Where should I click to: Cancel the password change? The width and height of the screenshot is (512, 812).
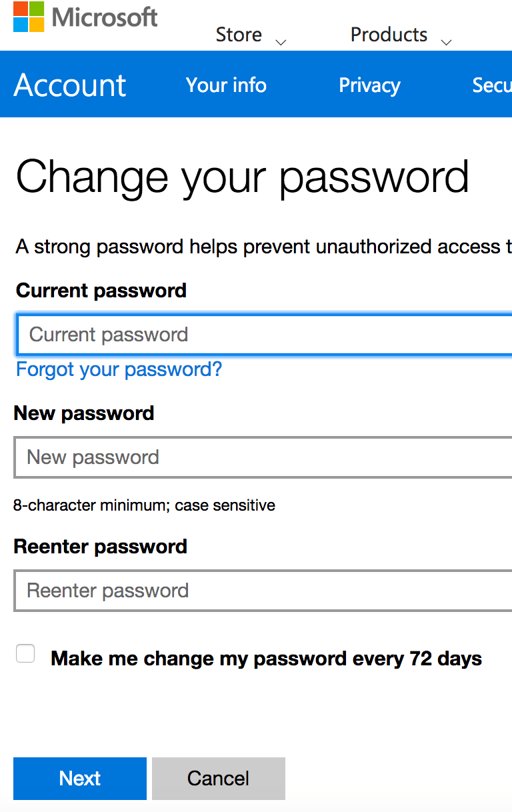point(218,778)
